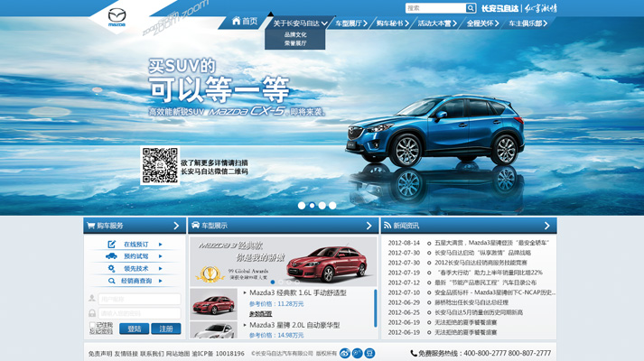Click the WeChat QR code image

click(x=160, y=165)
